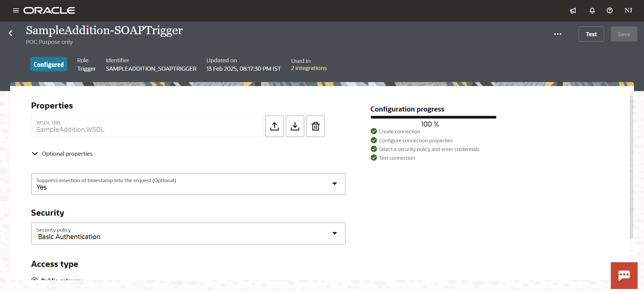Click the updated date '13 Feb 2025, 08:17:30 PM IST'
Image resolution: width=644 pixels, height=291 pixels.
click(244, 69)
